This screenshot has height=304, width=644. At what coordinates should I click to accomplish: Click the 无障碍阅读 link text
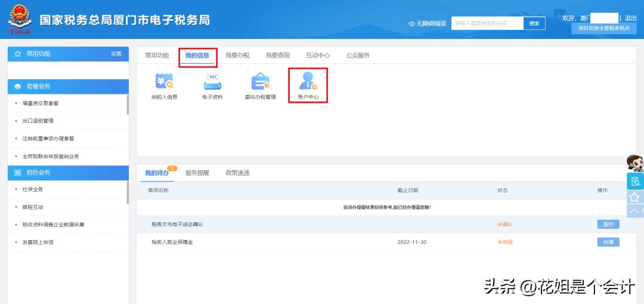[x=431, y=24]
